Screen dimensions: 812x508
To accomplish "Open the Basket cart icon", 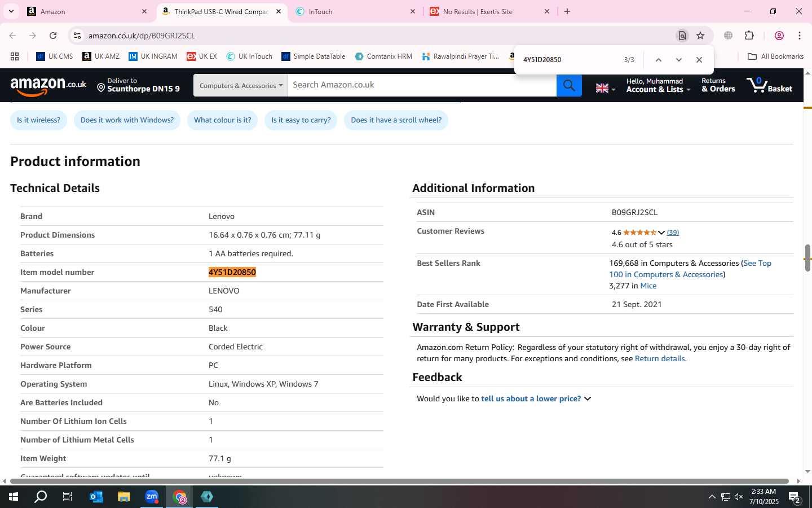I will (769, 85).
